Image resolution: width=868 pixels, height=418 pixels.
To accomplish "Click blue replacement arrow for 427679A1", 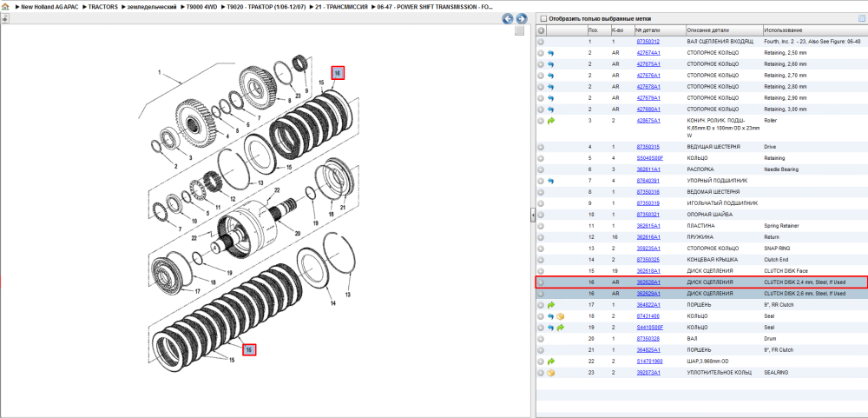I will click(x=551, y=98).
